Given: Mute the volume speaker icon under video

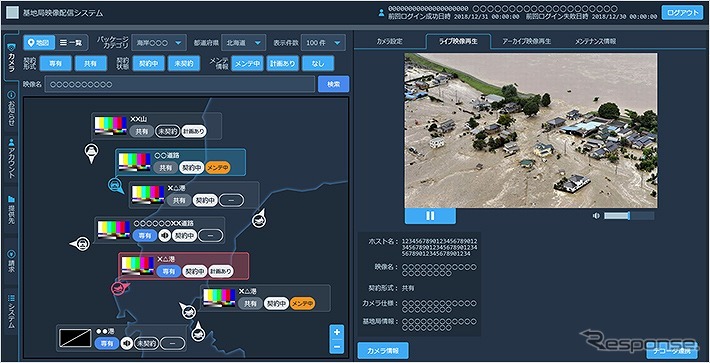Looking at the screenshot, I should pyautogui.click(x=596, y=216).
